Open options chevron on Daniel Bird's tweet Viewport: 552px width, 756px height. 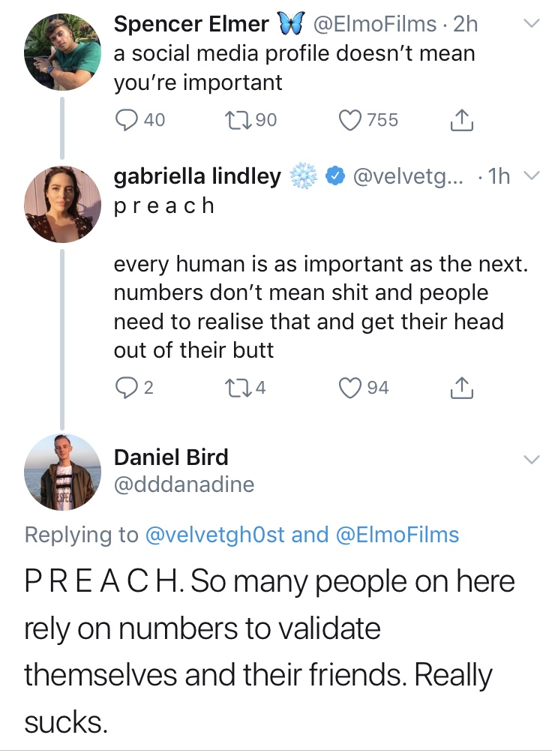(531, 459)
